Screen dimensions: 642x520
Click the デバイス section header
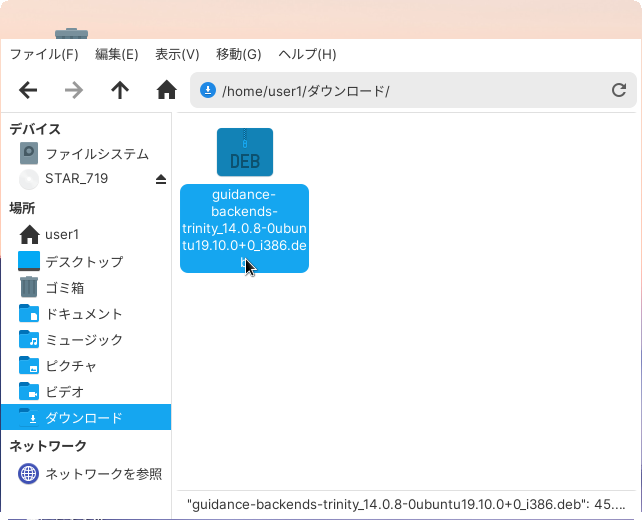click(35, 129)
